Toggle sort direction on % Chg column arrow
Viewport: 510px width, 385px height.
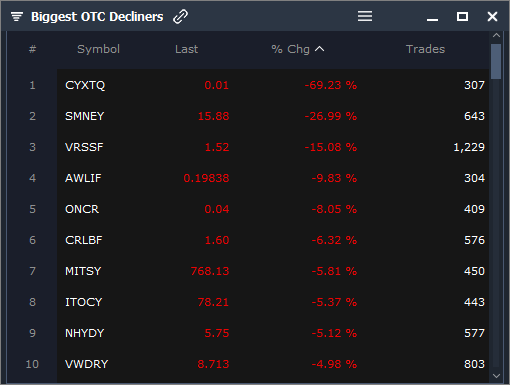pyautogui.click(x=319, y=49)
